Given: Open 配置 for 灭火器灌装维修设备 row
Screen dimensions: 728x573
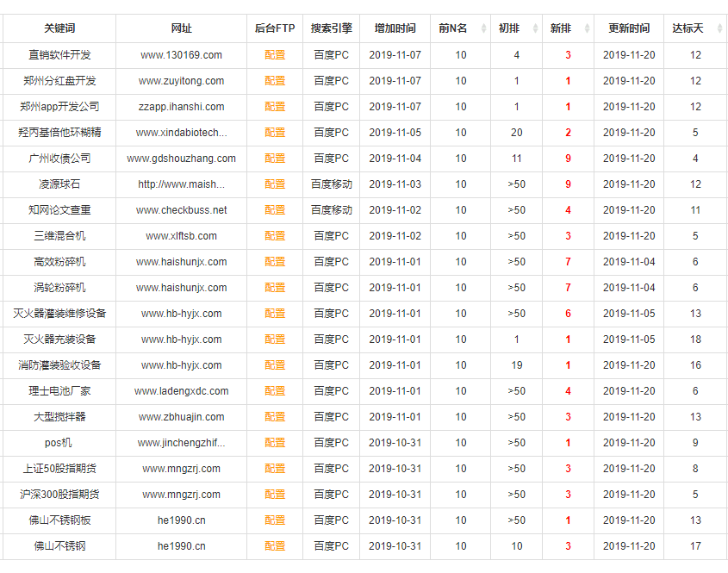Looking at the screenshot, I should pyautogui.click(x=275, y=314).
